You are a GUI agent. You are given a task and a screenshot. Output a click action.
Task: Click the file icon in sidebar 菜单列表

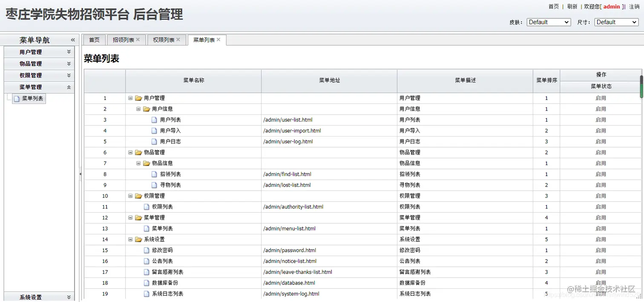click(17, 99)
